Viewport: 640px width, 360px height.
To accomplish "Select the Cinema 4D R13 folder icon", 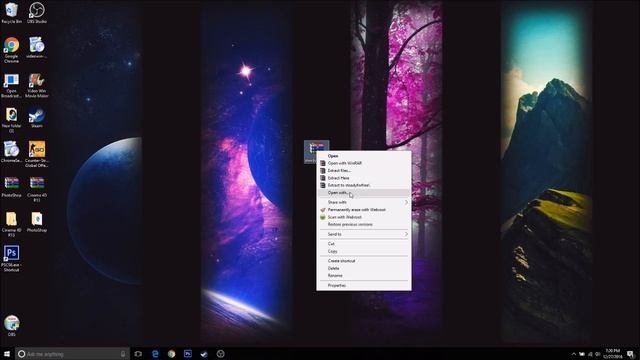I will coord(11,224).
